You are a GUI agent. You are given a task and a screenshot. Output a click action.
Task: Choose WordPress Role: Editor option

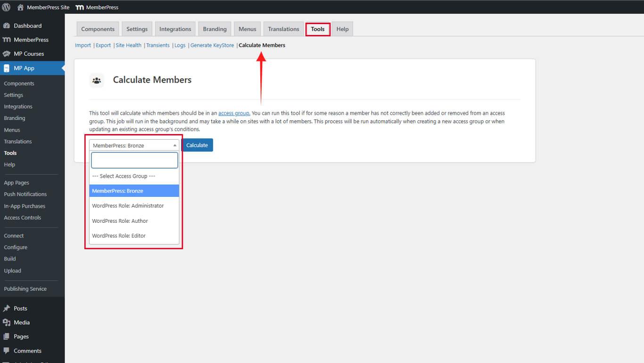click(x=119, y=236)
